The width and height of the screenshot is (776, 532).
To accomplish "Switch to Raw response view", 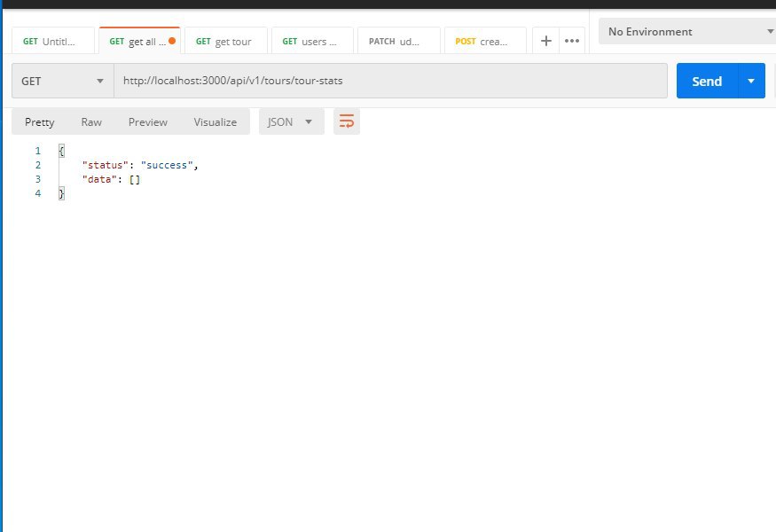I will click(x=91, y=121).
